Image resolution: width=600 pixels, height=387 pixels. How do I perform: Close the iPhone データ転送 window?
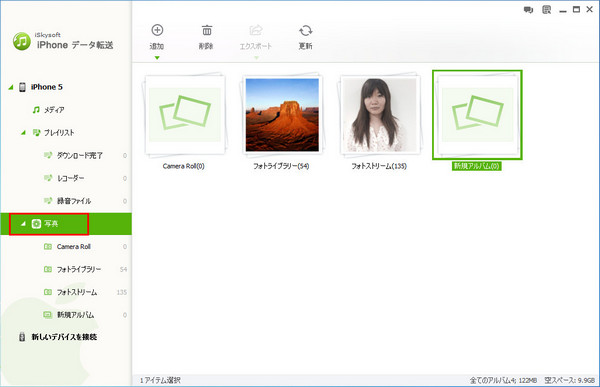[590, 10]
